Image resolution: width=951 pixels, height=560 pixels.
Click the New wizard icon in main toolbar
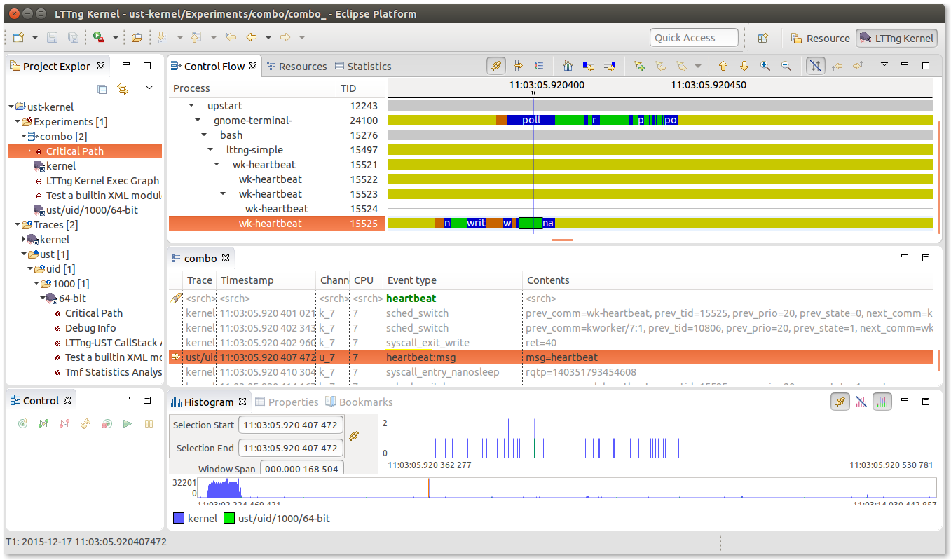click(19, 38)
